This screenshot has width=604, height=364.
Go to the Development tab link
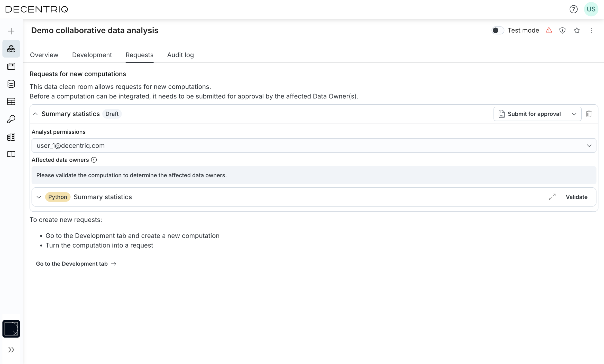pos(76,263)
